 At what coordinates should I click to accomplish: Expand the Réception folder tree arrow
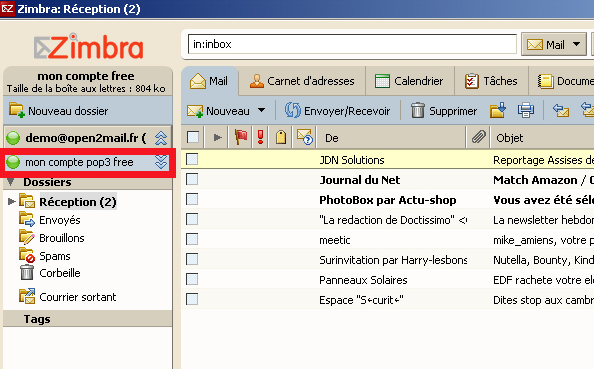pos(11,201)
